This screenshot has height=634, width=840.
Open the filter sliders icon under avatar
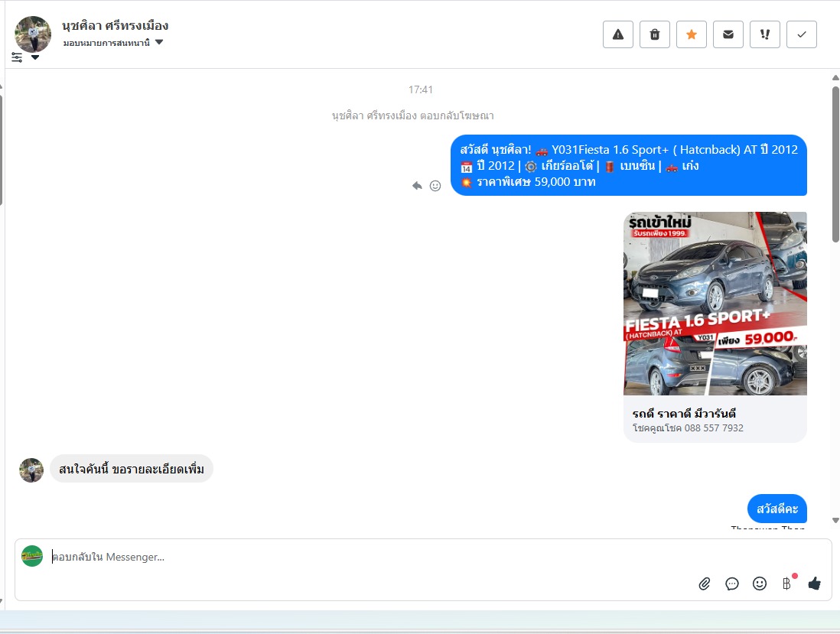point(17,57)
